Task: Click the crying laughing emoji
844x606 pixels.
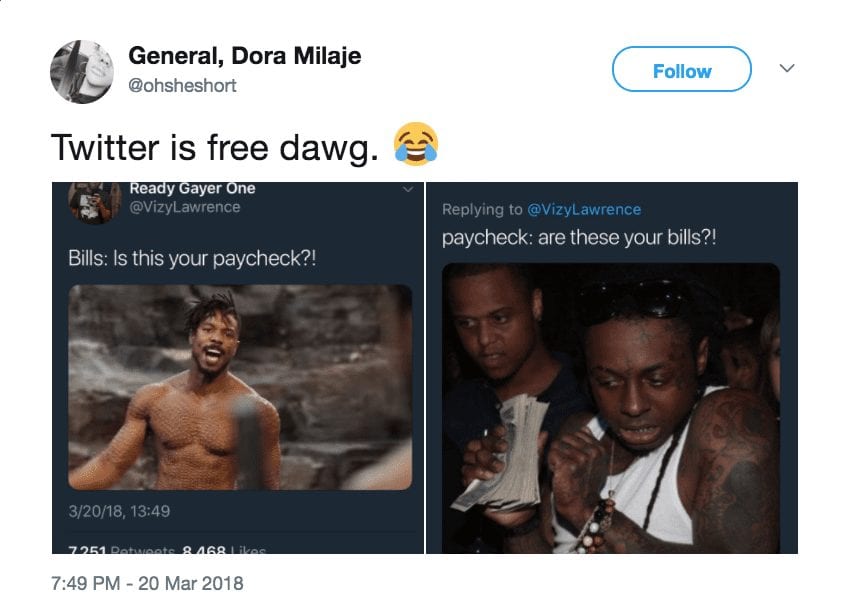Action: (415, 144)
